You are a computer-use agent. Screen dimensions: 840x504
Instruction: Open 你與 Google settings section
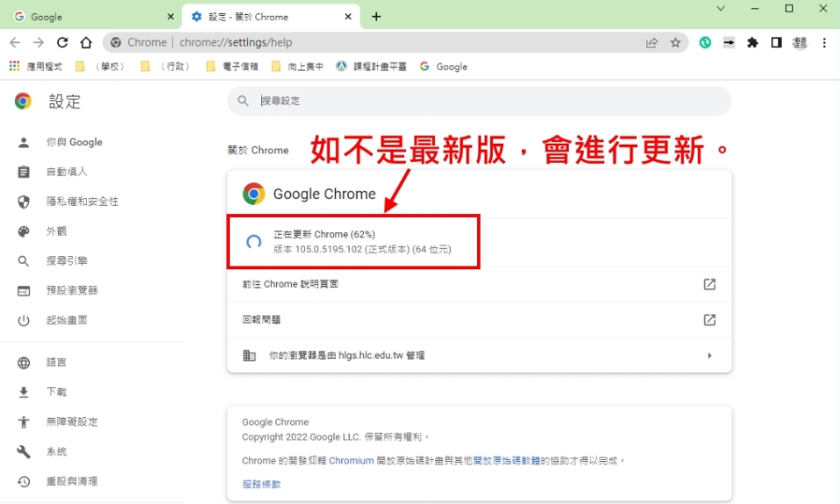pos(74,142)
